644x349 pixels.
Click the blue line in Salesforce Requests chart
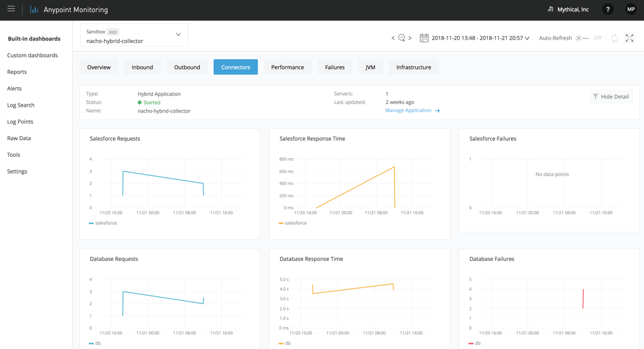(163, 177)
